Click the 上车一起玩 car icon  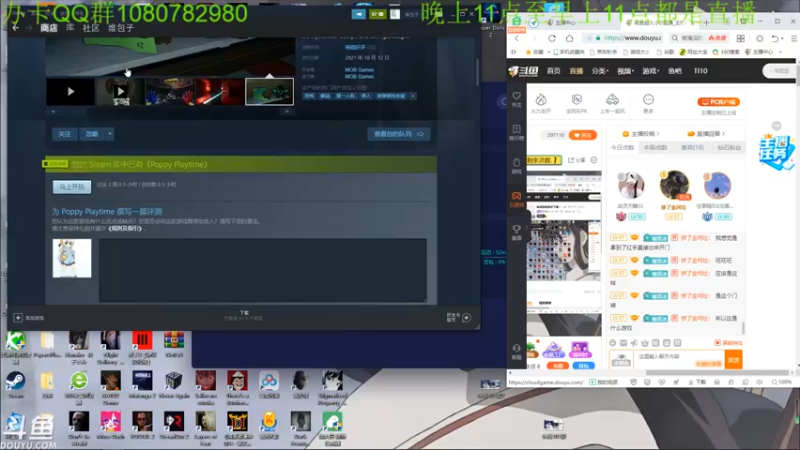612,99
